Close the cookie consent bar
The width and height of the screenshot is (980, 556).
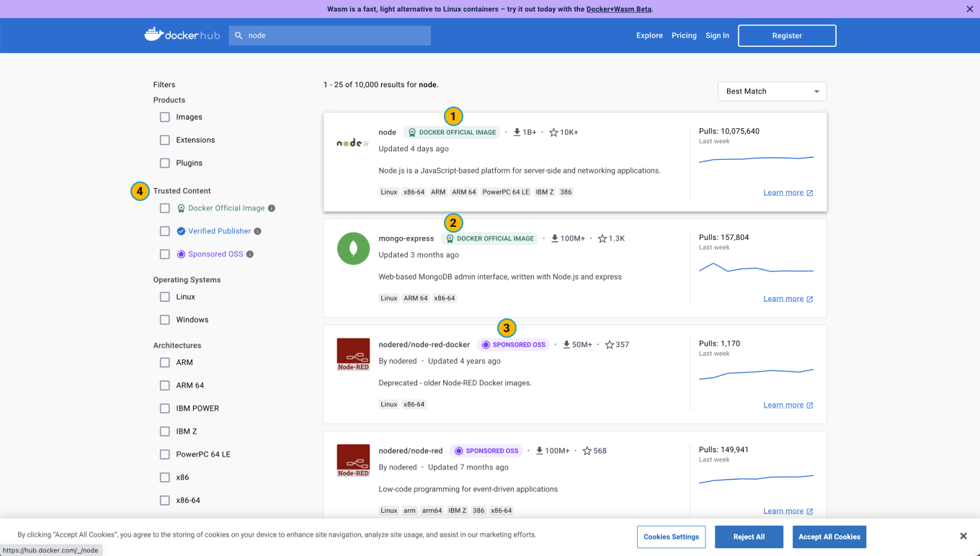click(x=963, y=536)
